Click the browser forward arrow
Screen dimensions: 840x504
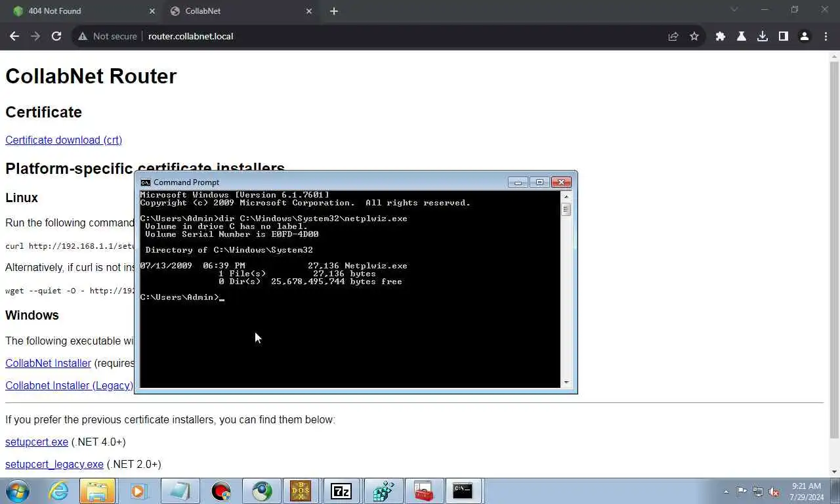(x=35, y=36)
